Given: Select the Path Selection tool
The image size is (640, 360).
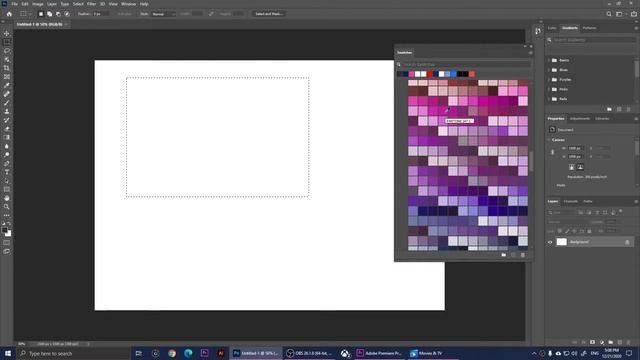Looking at the screenshot, I should [x=7, y=181].
